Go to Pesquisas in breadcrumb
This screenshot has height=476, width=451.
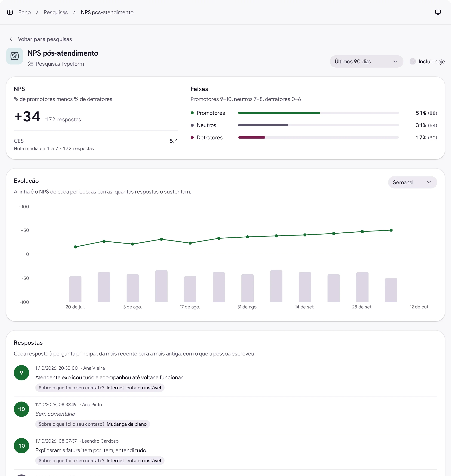tap(56, 12)
